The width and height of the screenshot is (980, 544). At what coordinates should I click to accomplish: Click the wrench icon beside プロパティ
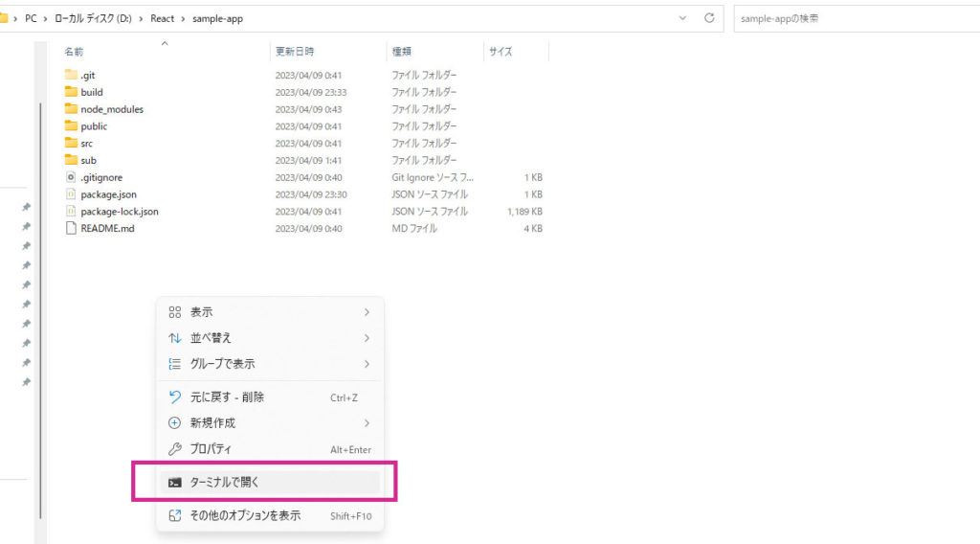(174, 449)
